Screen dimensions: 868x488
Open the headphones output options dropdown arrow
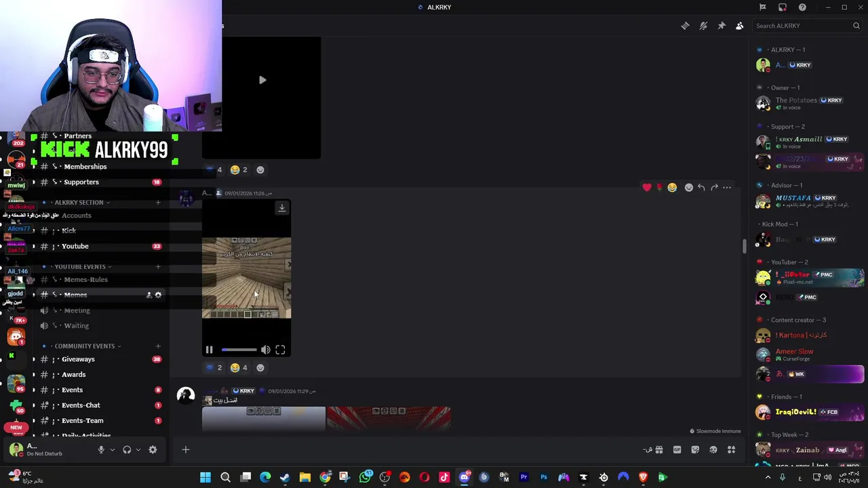click(138, 449)
